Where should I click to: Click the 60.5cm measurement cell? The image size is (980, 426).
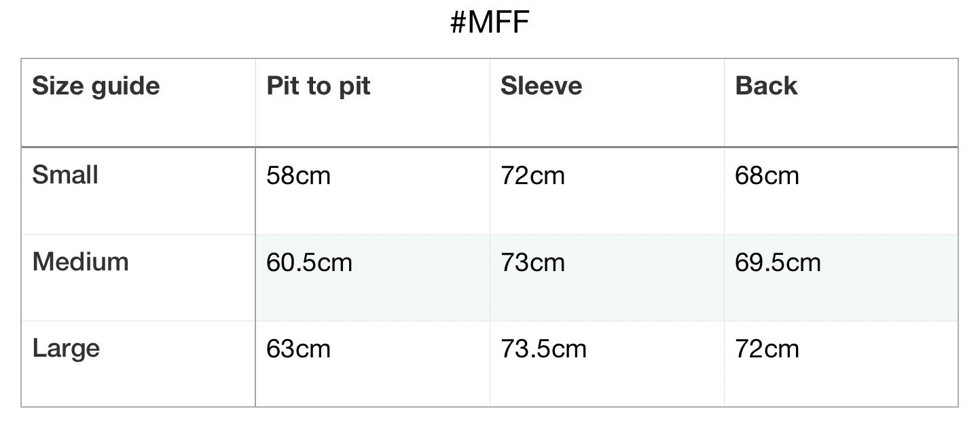[309, 263]
